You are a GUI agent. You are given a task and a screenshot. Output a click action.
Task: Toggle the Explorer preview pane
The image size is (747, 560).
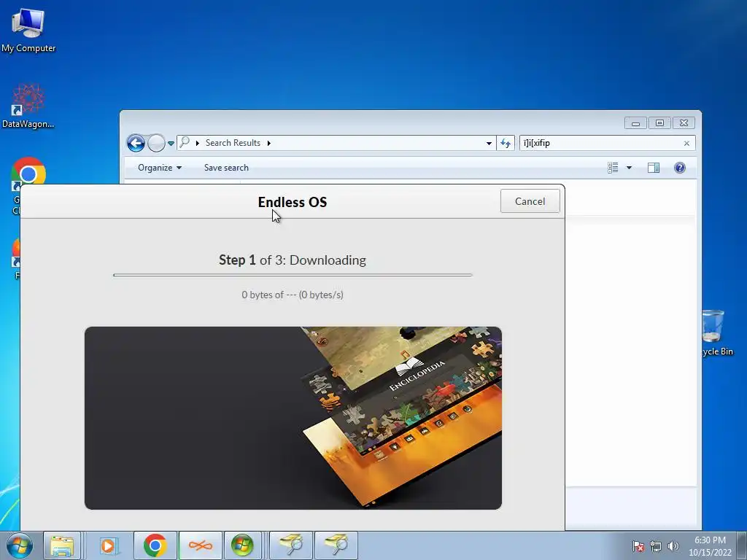(654, 168)
